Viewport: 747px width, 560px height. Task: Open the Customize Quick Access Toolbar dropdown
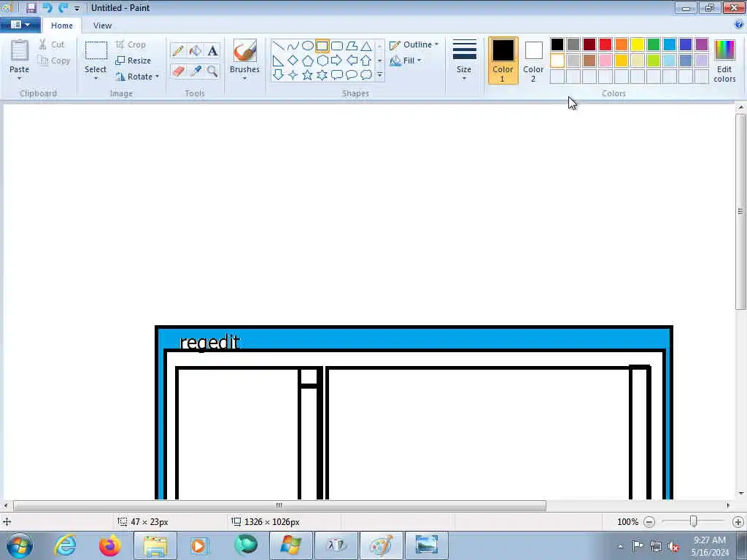[77, 8]
